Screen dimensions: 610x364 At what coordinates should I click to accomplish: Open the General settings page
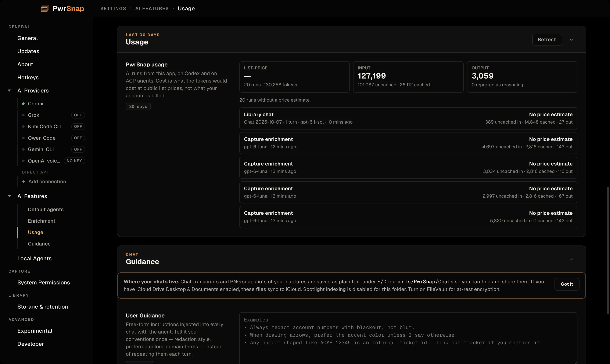pyautogui.click(x=28, y=38)
